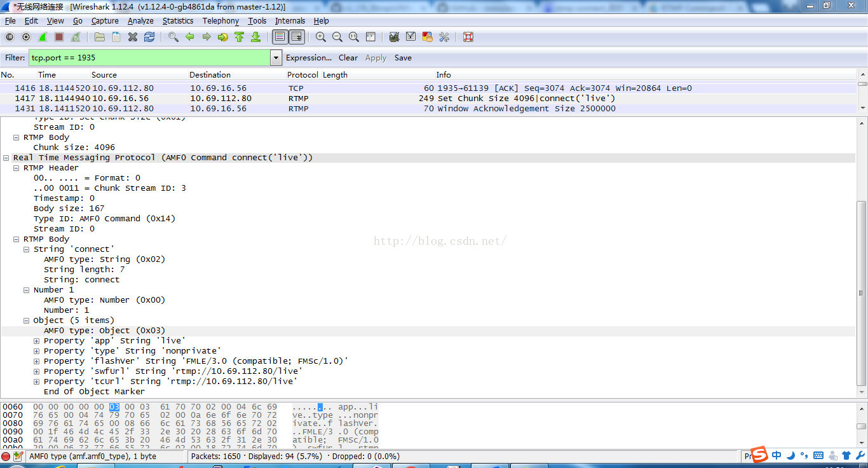This screenshot has height=468, width=868.
Task: Expand Property 'flashVer' node
Action: 37,361
